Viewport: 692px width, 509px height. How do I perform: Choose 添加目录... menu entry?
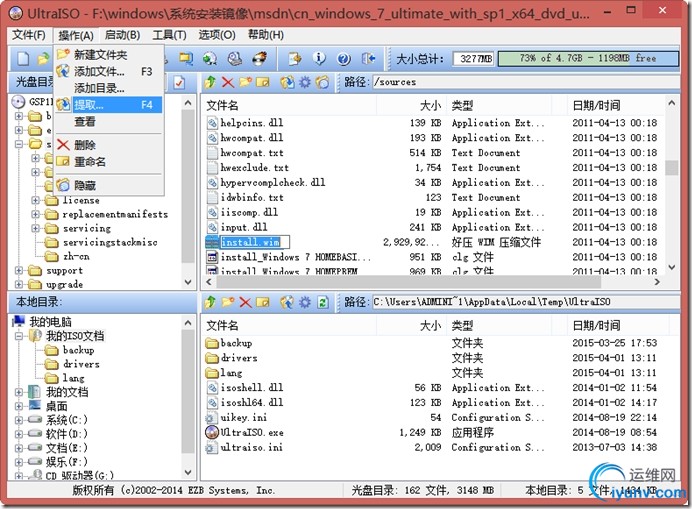109,88
